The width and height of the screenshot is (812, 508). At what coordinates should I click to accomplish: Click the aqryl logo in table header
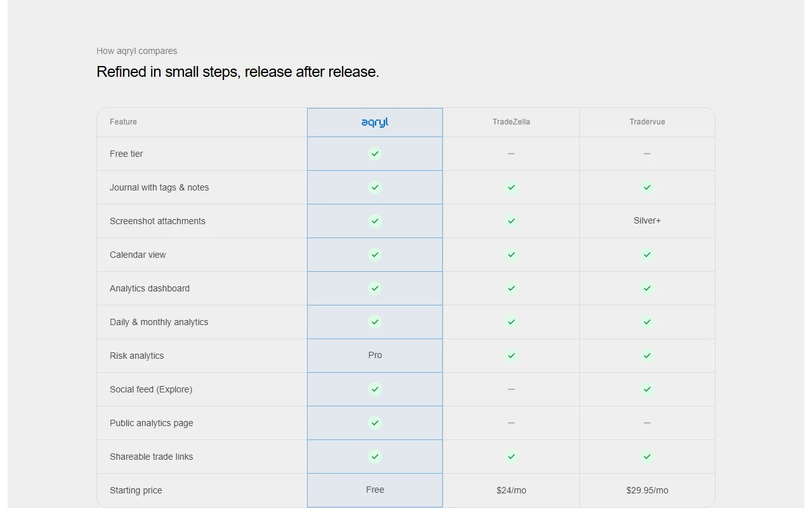375,122
